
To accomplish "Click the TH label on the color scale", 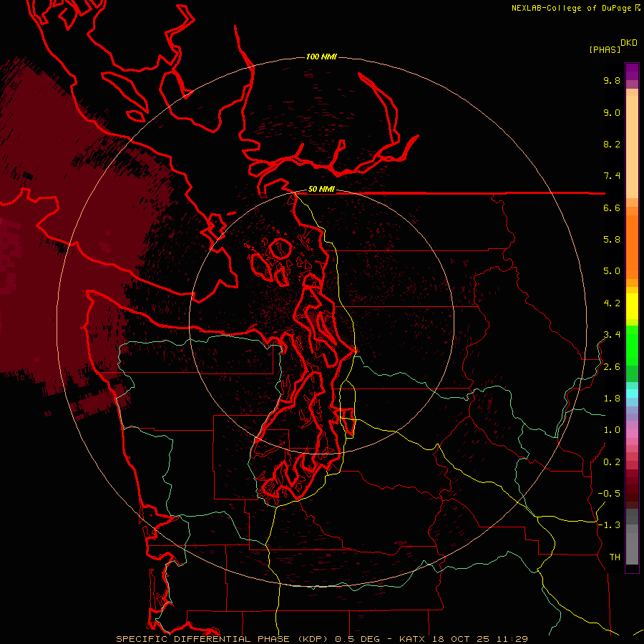I will pos(615,557).
